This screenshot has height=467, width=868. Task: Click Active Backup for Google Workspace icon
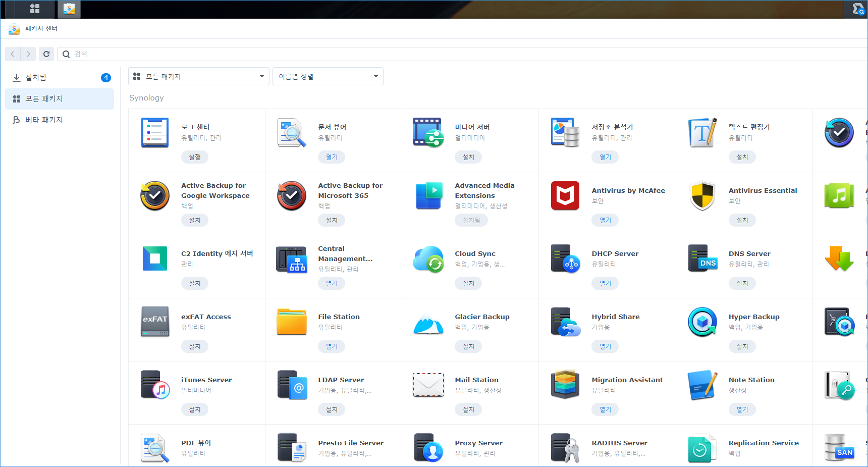(155, 196)
